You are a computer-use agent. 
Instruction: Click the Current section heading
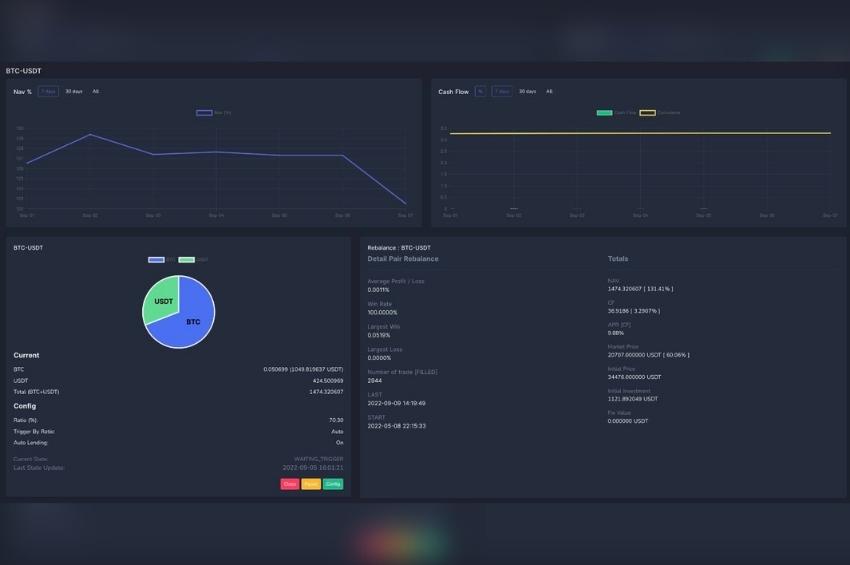26,355
